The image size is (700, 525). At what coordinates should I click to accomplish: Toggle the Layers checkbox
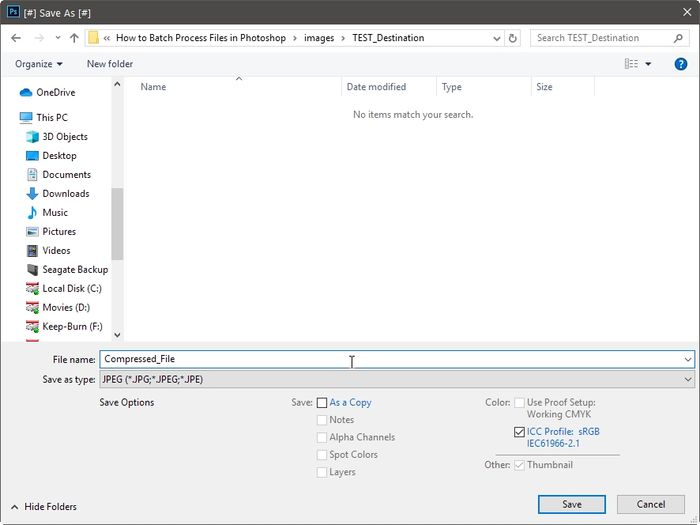tap(322, 472)
